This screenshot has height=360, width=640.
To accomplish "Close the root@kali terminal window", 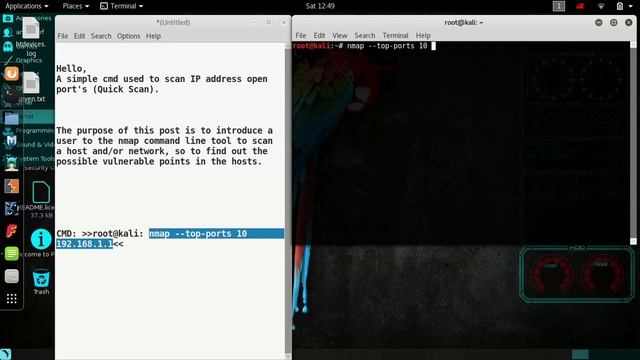I will [x=629, y=22].
